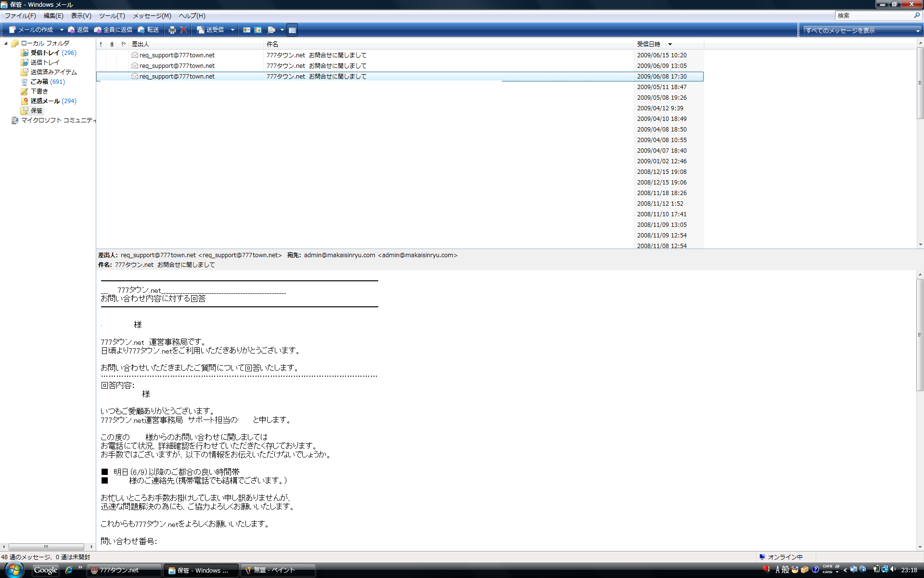The height and width of the screenshot is (578, 924).
Task: Click the IME input mode A indicator
Action: 777,570
